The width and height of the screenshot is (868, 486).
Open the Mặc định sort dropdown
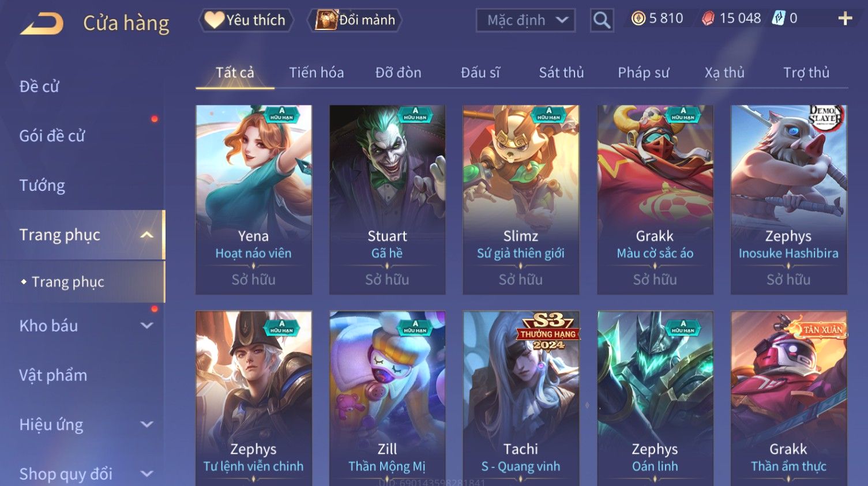tap(525, 21)
